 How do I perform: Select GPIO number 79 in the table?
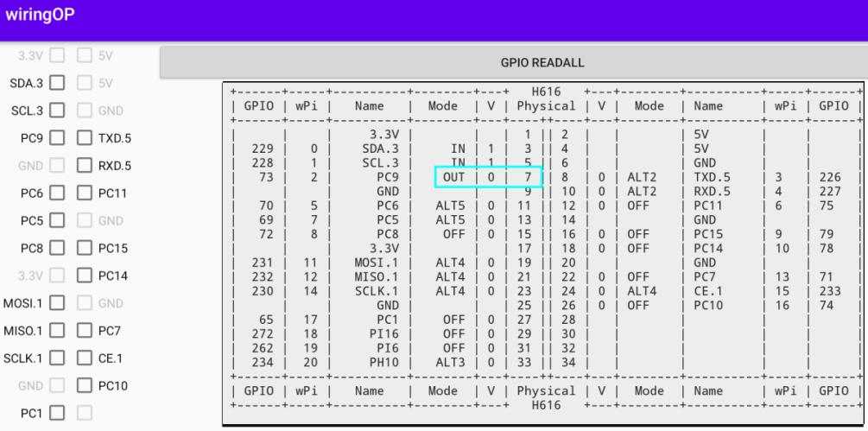pyautogui.click(x=827, y=234)
